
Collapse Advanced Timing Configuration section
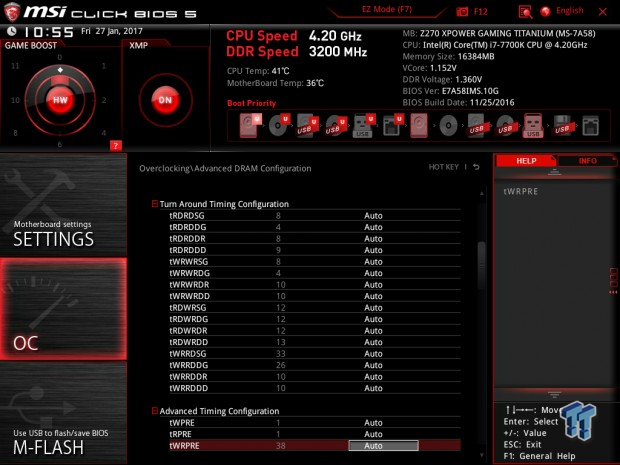click(155, 411)
